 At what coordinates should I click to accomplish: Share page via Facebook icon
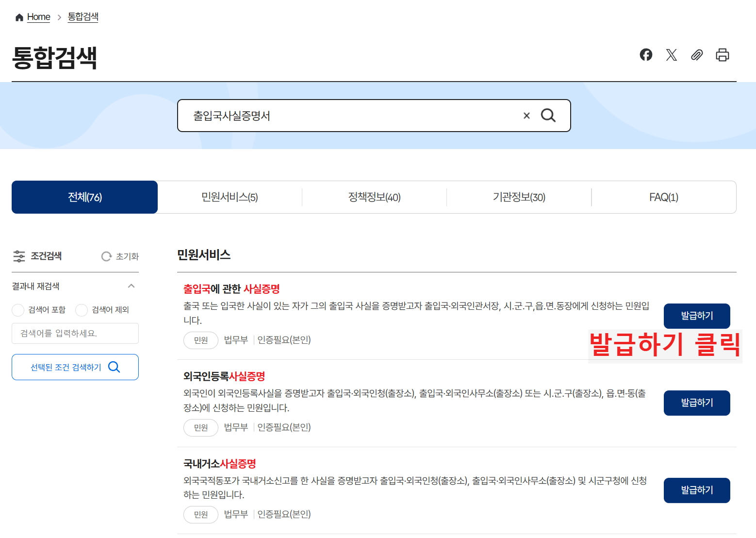click(x=646, y=55)
